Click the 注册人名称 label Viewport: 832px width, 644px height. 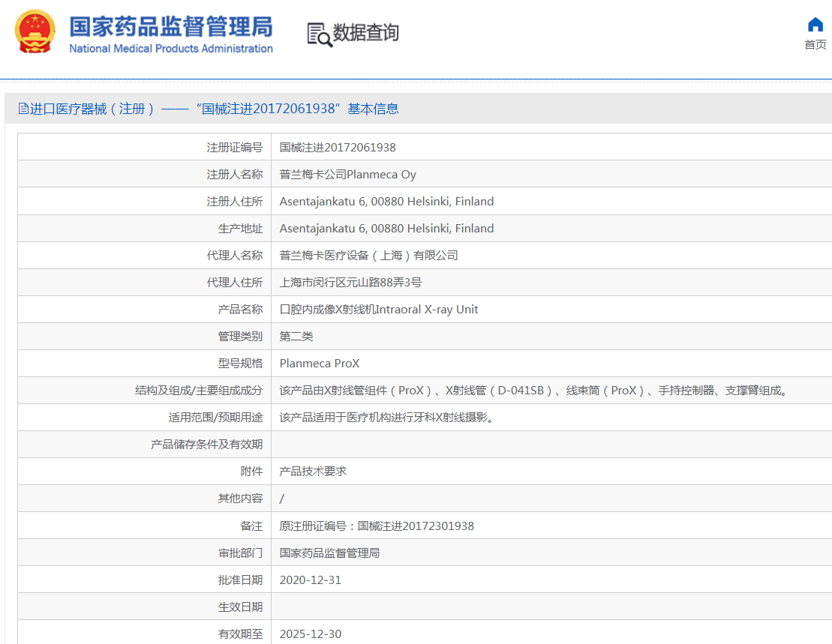pyautogui.click(x=235, y=175)
